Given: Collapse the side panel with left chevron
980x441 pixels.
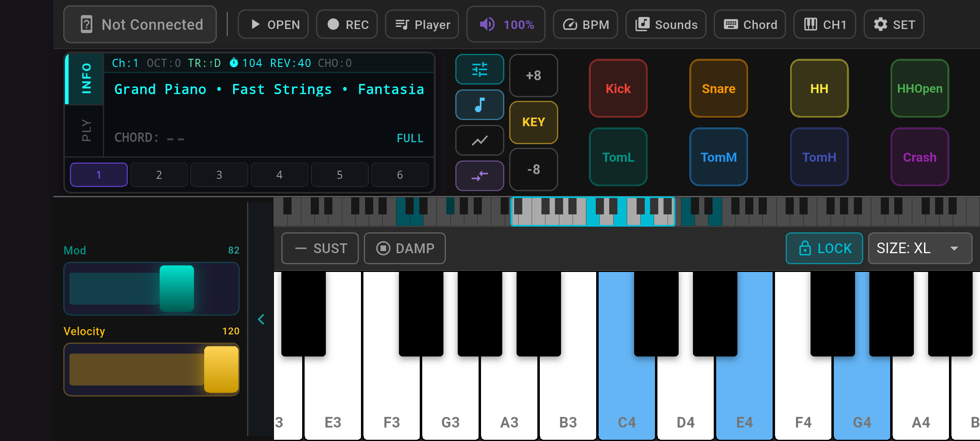Looking at the screenshot, I should [261, 319].
